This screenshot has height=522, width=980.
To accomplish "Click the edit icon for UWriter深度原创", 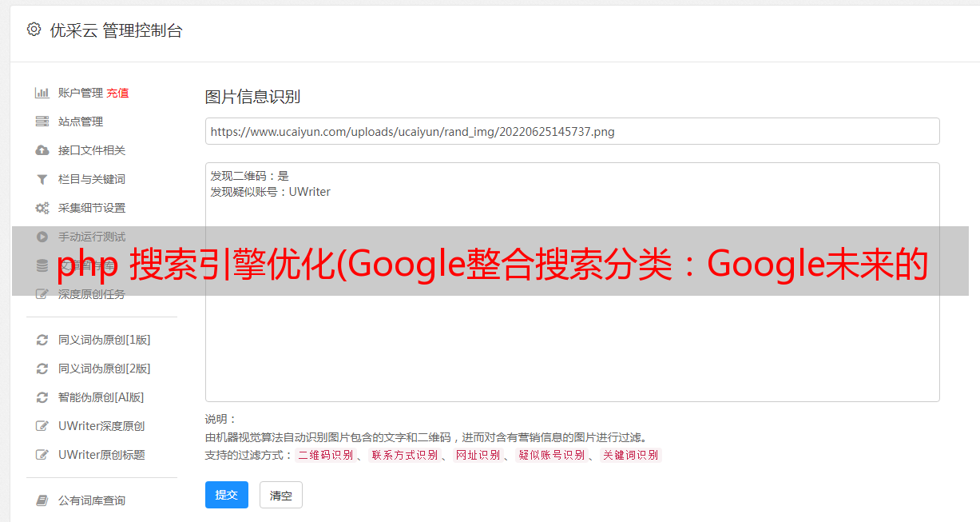I will 42,426.
